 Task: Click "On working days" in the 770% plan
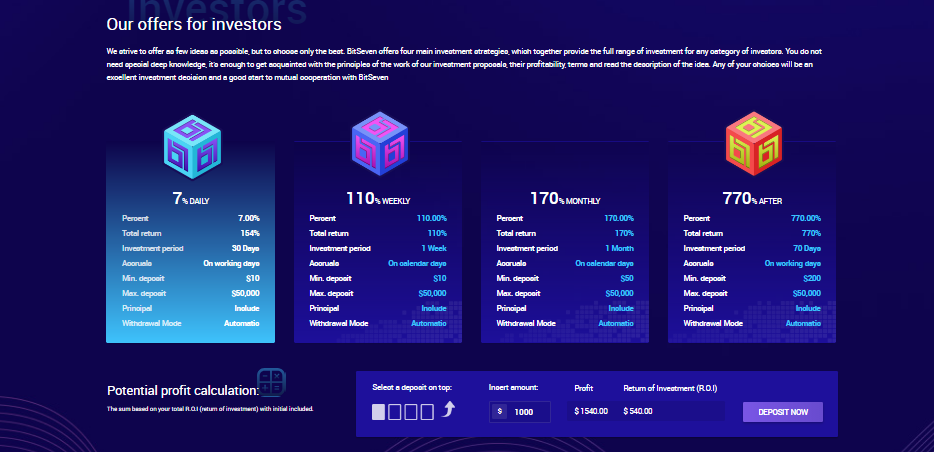tap(793, 263)
